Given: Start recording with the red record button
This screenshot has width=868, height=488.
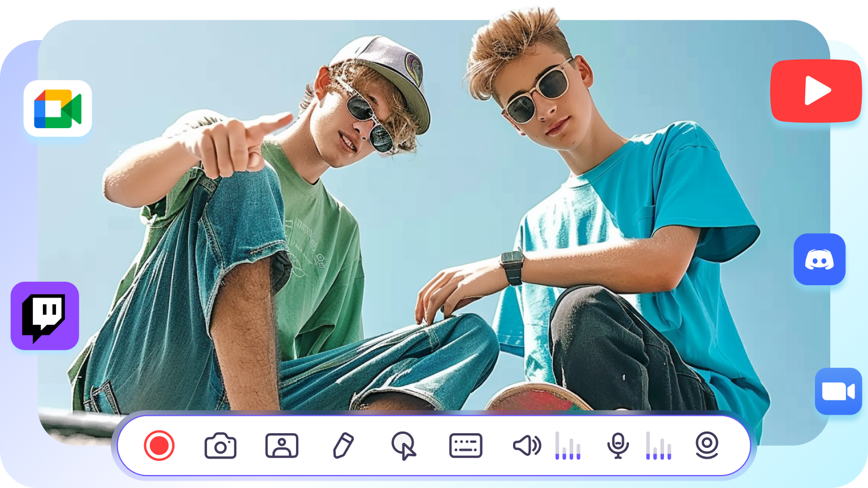Looking at the screenshot, I should [x=159, y=446].
